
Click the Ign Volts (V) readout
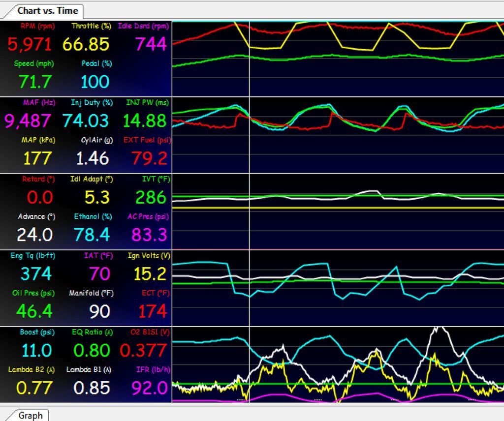pyautogui.click(x=148, y=273)
